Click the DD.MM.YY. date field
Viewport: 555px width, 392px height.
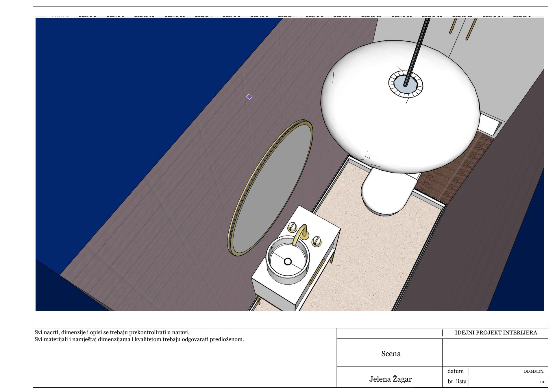pos(534,371)
